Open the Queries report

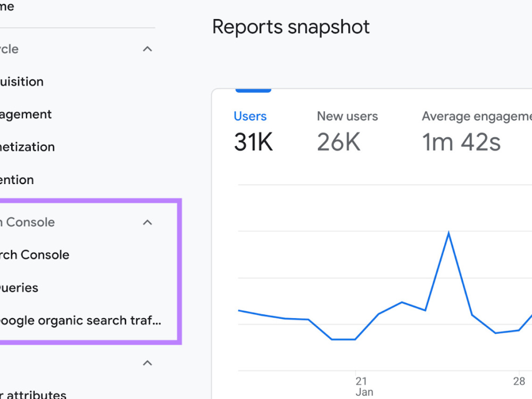(x=19, y=288)
